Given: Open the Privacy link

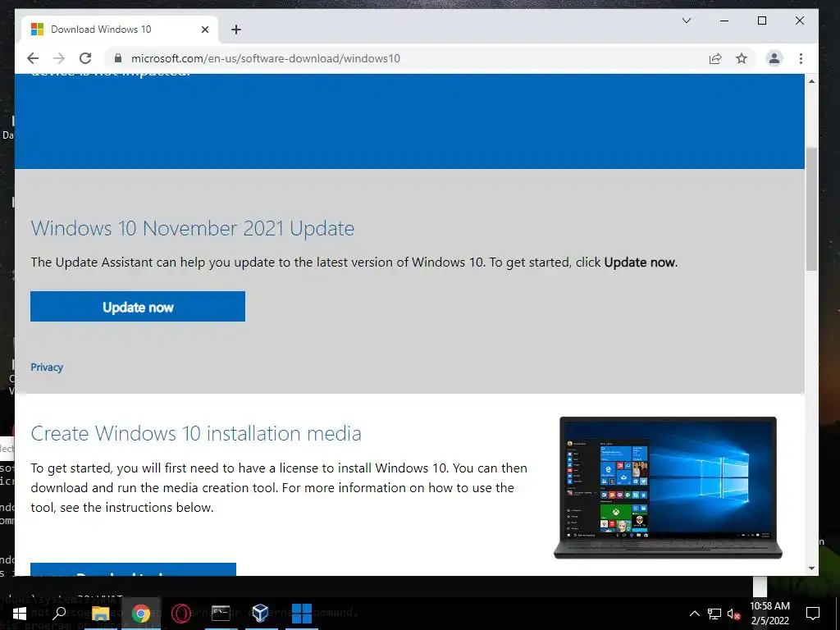Looking at the screenshot, I should (x=47, y=367).
